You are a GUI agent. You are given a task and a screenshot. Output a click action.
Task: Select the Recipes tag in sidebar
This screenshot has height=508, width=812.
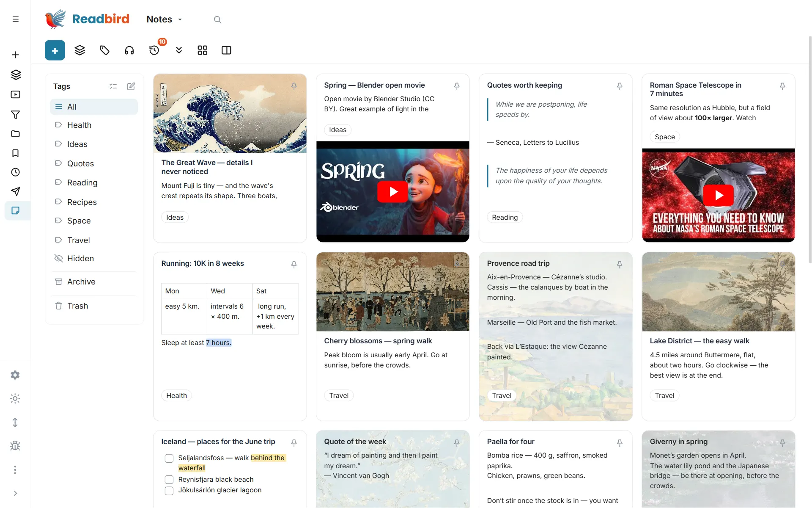94,202
